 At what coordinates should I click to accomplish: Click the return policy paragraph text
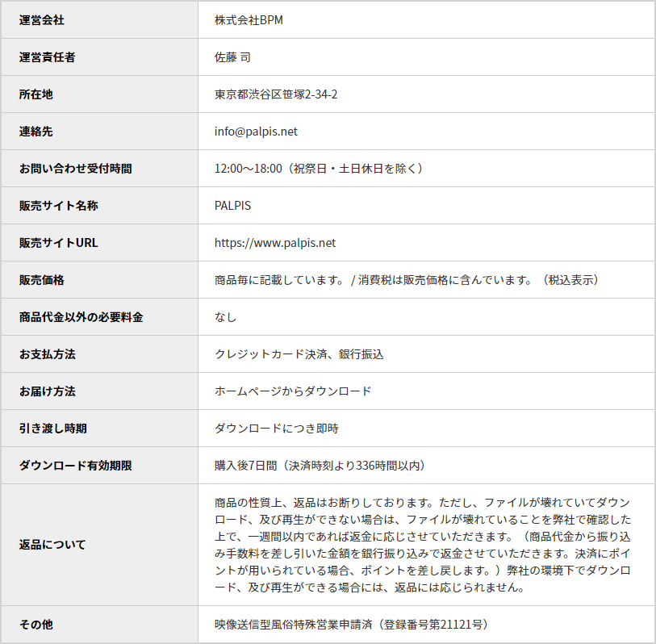coord(423,545)
